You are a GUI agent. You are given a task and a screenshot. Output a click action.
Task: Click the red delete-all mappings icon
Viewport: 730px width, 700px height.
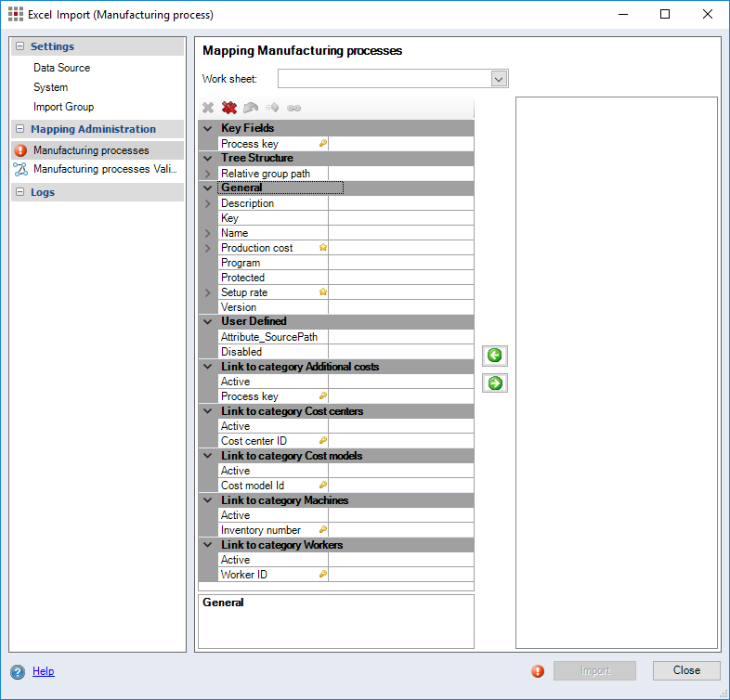[229, 108]
